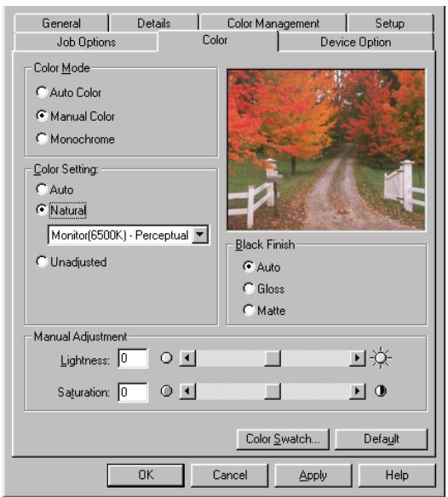The width and height of the screenshot is (448, 497).
Task: Select Auto under Black Finish
Action: pyautogui.click(x=249, y=266)
